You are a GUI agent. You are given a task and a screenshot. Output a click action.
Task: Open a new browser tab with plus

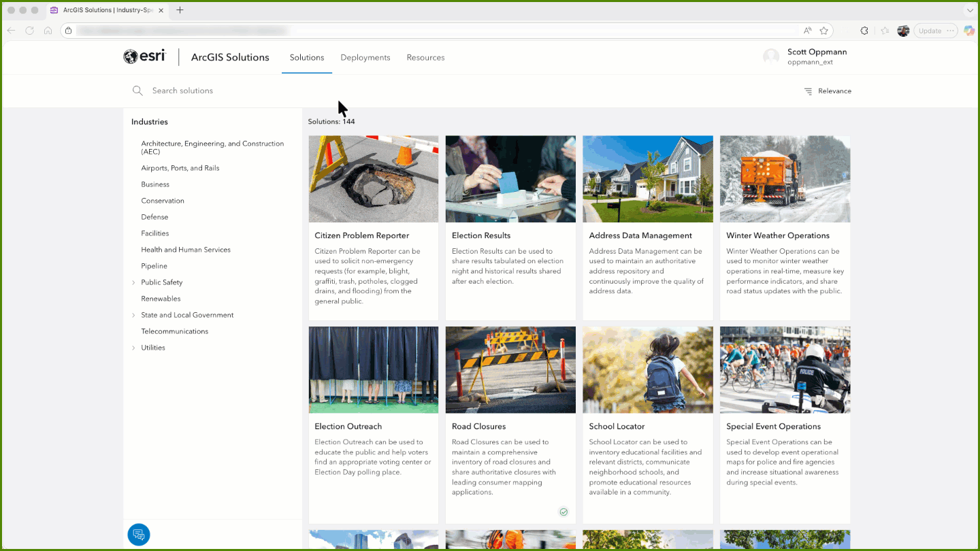pyautogui.click(x=180, y=10)
